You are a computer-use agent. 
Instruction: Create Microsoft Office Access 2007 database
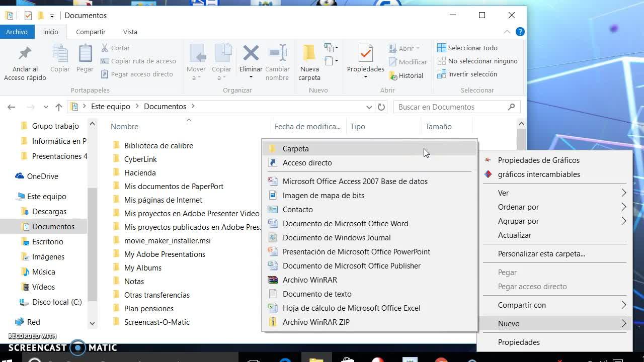tap(369, 181)
